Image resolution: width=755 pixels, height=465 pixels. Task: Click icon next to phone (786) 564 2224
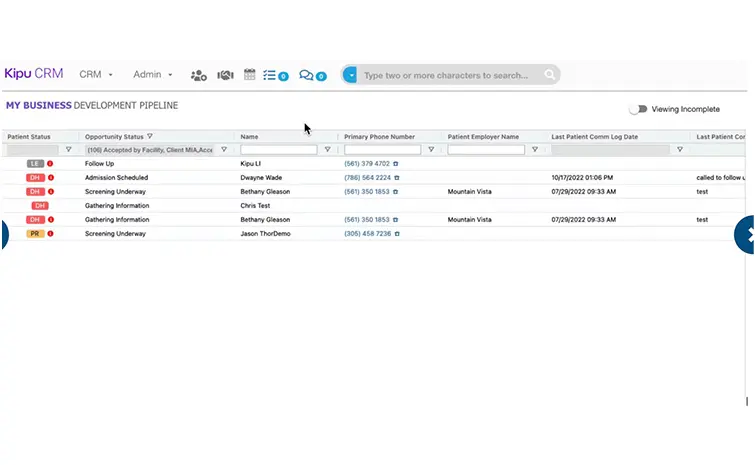click(x=395, y=177)
